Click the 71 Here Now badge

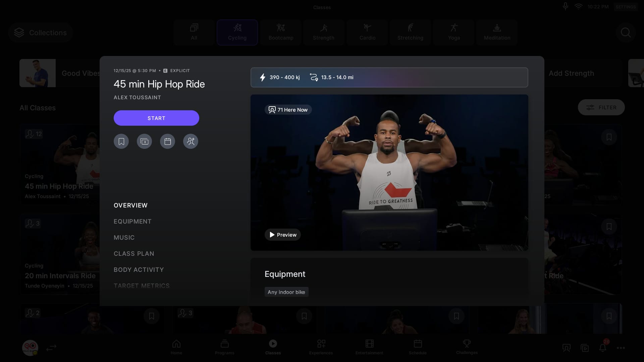coord(288,110)
